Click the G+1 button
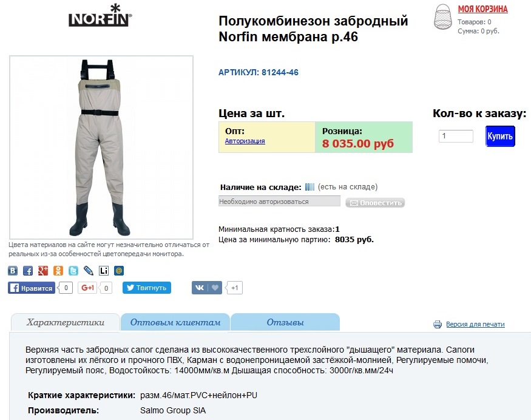531x420 pixels. pos(87,288)
